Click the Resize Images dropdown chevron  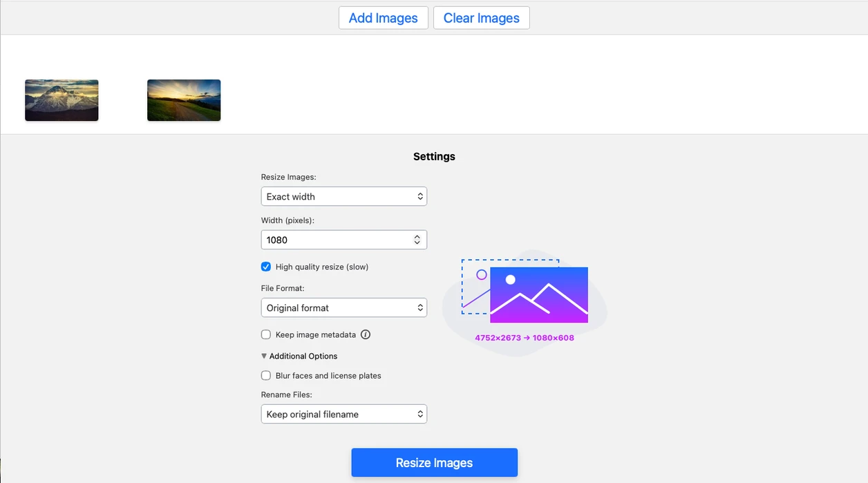tap(421, 196)
